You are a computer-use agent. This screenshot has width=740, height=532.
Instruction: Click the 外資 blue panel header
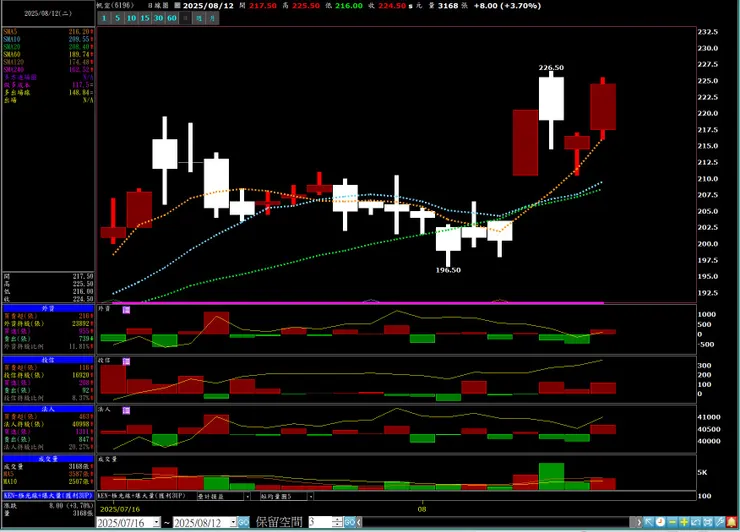[x=48, y=308]
